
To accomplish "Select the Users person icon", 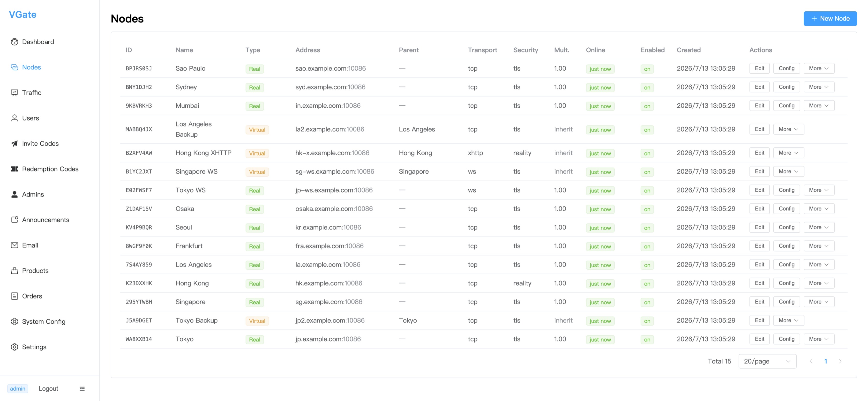I will coord(15,118).
